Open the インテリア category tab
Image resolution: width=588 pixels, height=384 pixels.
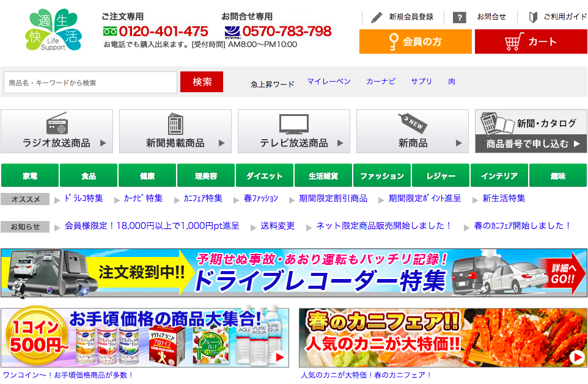click(x=499, y=175)
